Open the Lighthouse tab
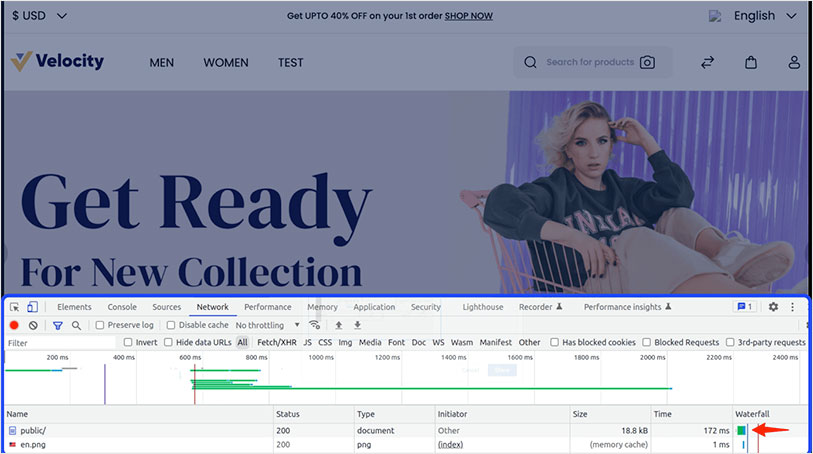The height and width of the screenshot is (454, 813). point(483,307)
